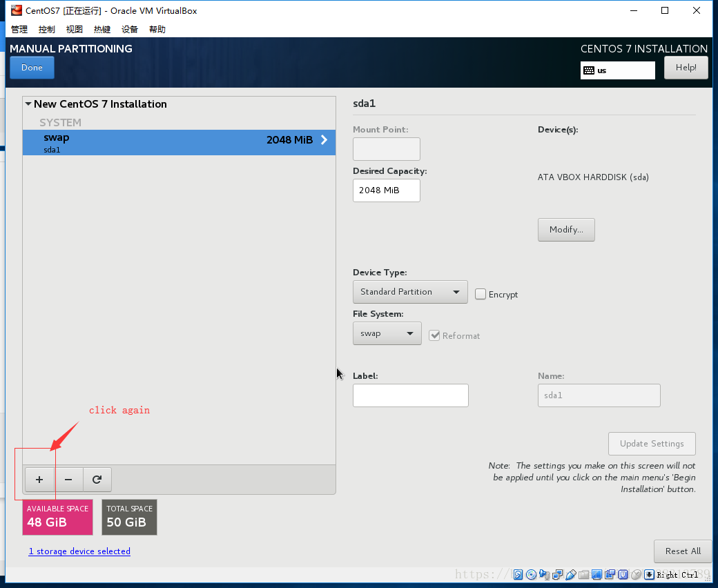
Task: Click the MANUAL PARTITIONING title
Action: pyautogui.click(x=71, y=48)
